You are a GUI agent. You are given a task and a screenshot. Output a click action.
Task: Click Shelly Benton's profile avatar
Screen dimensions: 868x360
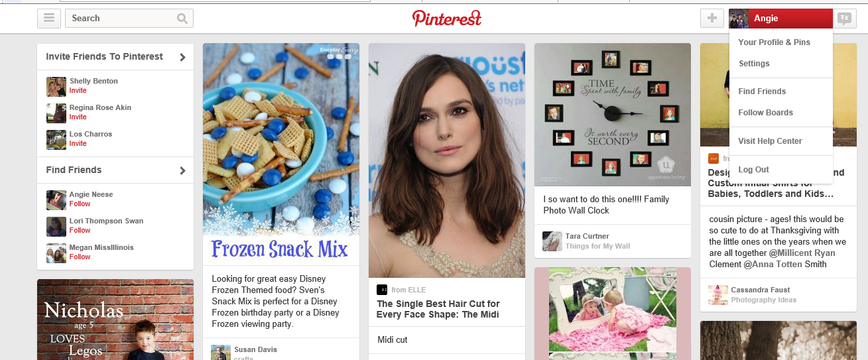(56, 87)
